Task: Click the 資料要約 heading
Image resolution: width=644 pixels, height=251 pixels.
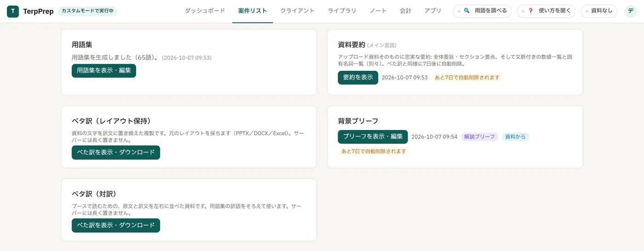Action: pyautogui.click(x=351, y=45)
